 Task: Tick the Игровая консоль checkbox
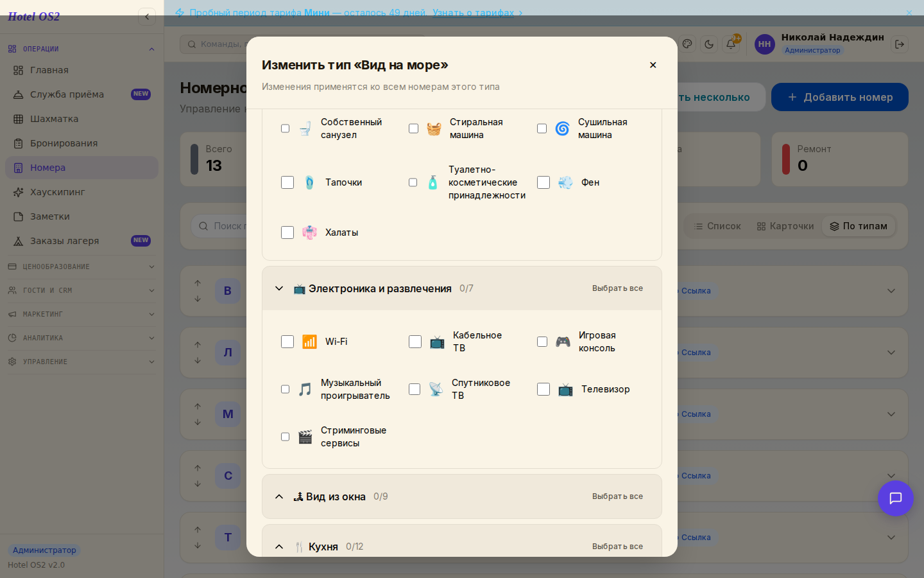[542, 342]
